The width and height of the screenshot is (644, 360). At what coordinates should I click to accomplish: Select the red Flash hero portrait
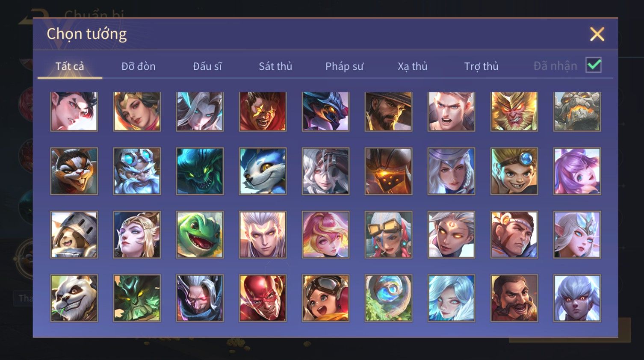click(x=263, y=298)
